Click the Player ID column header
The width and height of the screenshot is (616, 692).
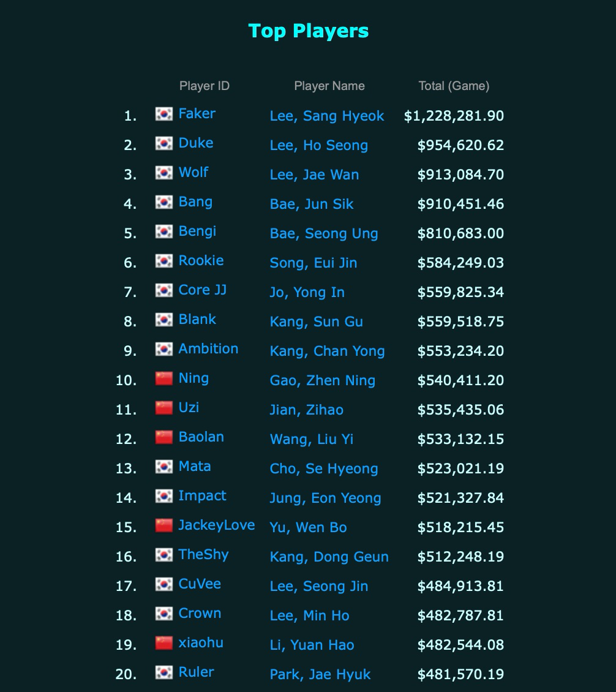[205, 86]
